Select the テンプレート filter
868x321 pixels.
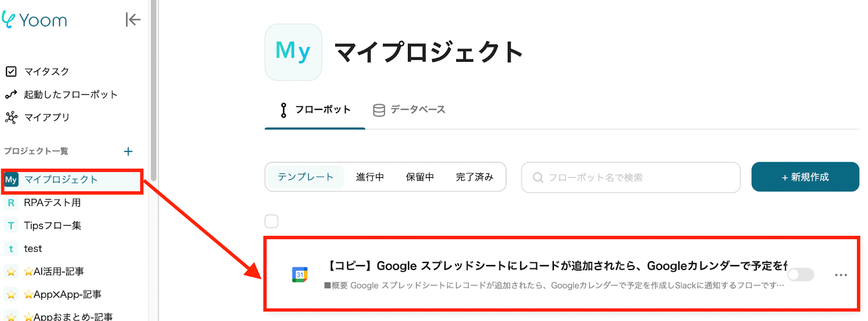pos(305,177)
